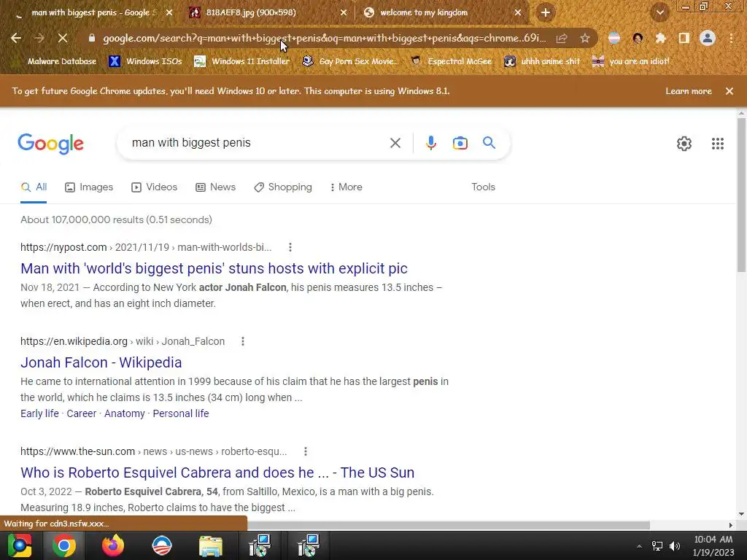Viewport: 747px width, 560px height.
Task: Open the Personal life sitelink
Action: coord(181,413)
